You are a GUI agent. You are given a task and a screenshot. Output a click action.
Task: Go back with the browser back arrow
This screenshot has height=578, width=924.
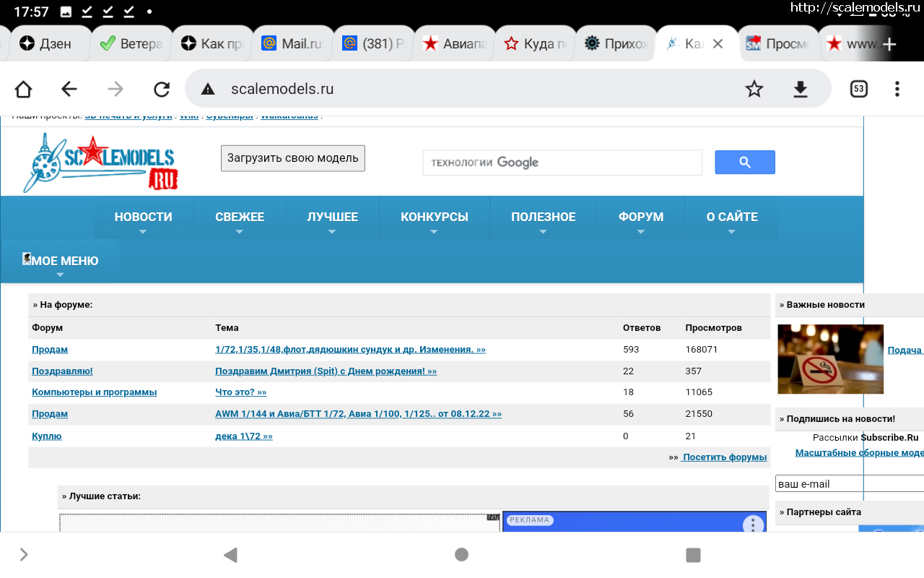69,89
